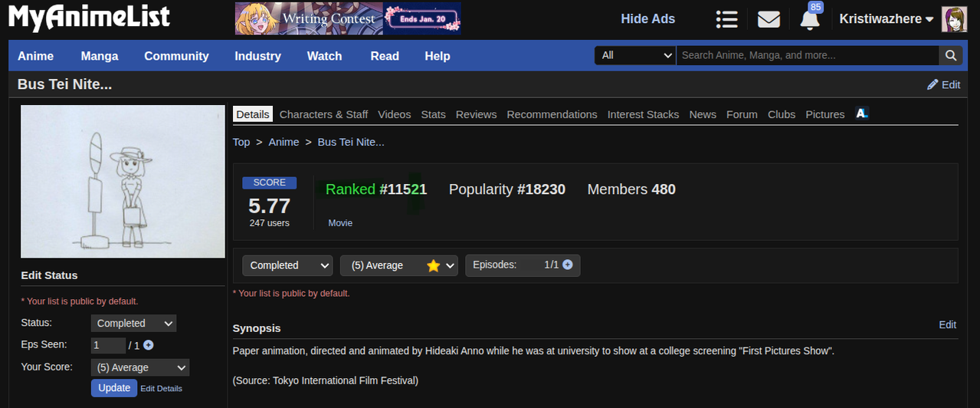This screenshot has height=408, width=980.
Task: Open the Manga menu
Action: point(100,56)
